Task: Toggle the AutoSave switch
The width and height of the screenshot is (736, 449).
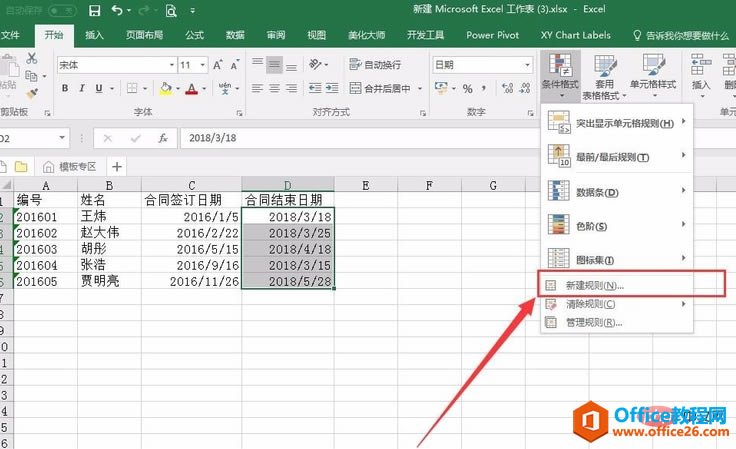Action: [x=62, y=11]
